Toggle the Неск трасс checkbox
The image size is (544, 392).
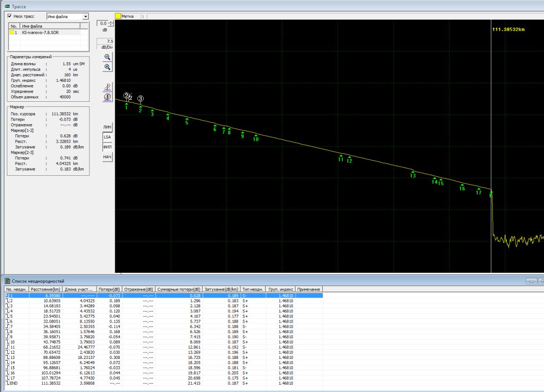click(10, 16)
